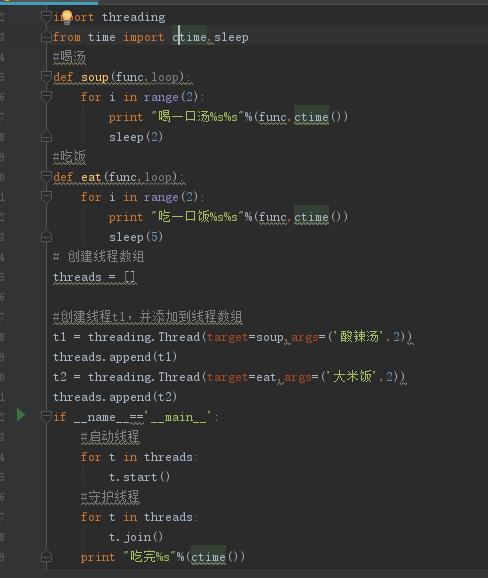Click 'target=eat' in the t2 line
This screenshot has height=578, width=488.
pos(241,377)
